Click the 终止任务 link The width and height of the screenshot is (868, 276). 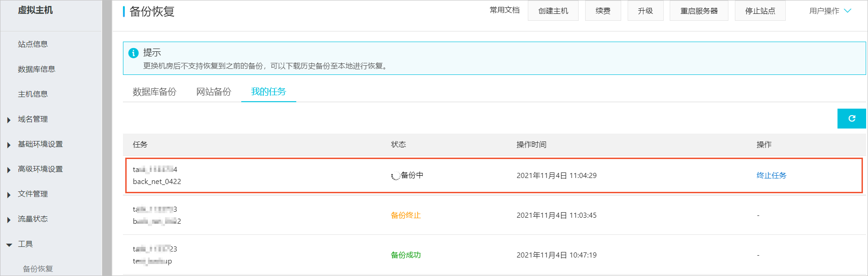tap(771, 175)
